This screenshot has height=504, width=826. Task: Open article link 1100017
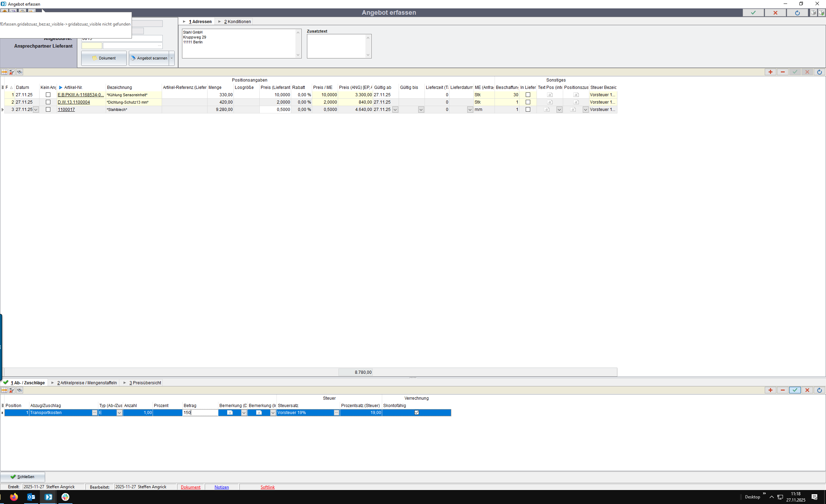point(66,110)
